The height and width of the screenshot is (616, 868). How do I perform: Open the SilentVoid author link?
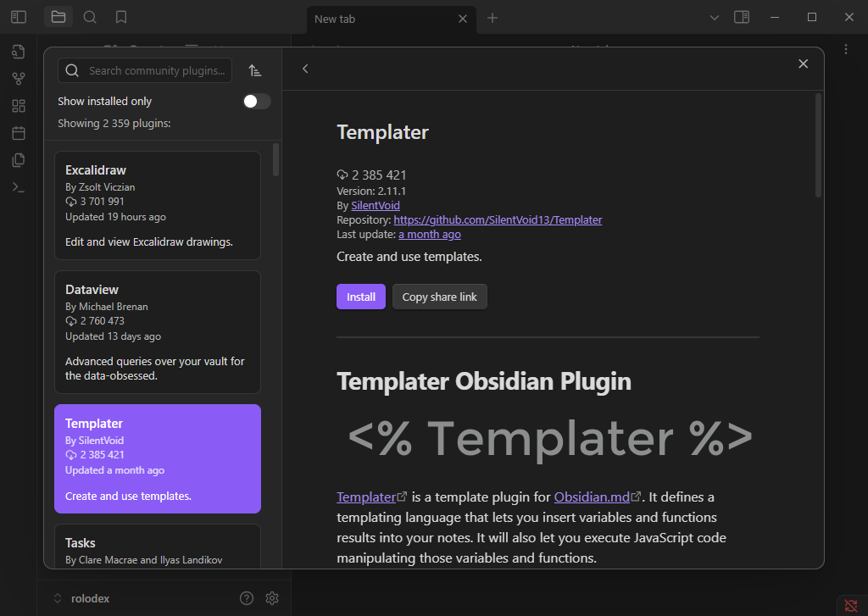point(376,205)
